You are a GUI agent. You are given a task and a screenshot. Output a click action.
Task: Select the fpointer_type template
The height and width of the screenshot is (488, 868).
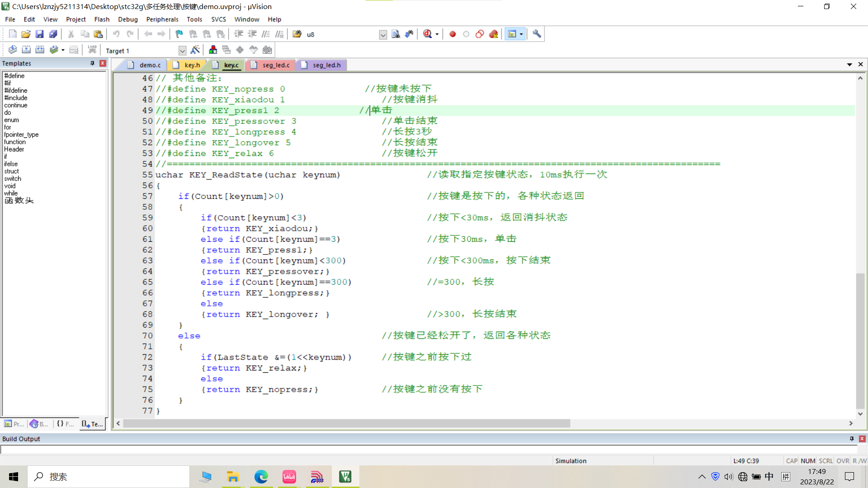tap(21, 135)
